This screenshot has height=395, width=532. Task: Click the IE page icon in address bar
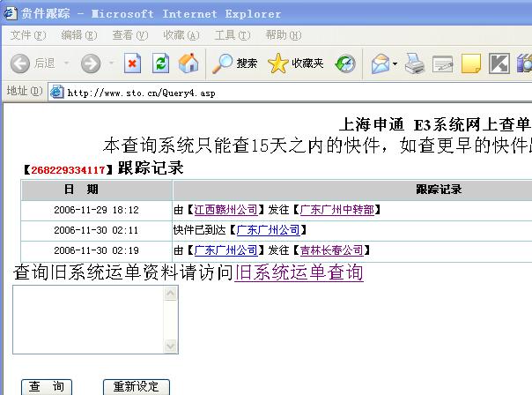57,93
